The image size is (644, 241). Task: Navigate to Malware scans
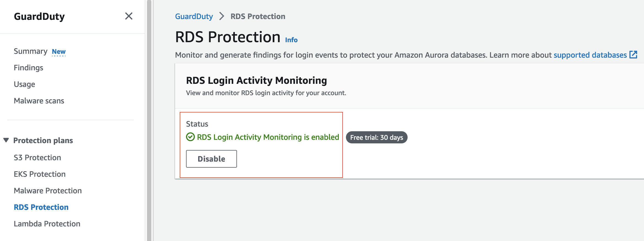[x=39, y=101]
